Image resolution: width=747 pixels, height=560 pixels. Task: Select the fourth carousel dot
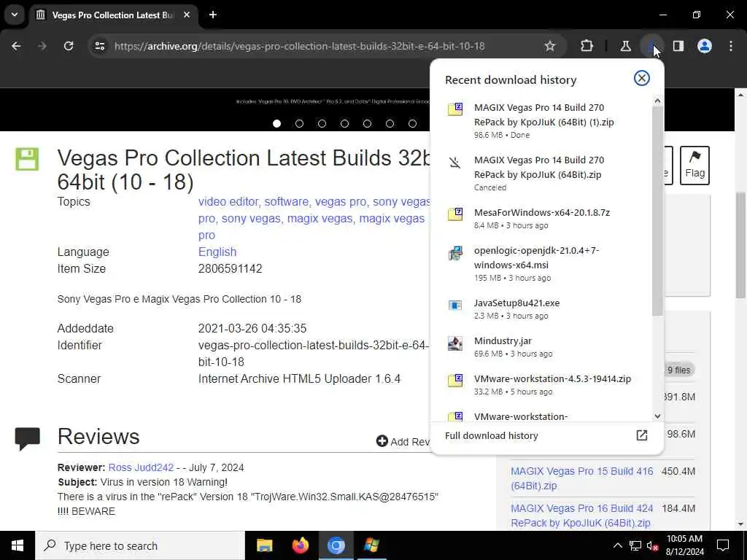click(344, 124)
